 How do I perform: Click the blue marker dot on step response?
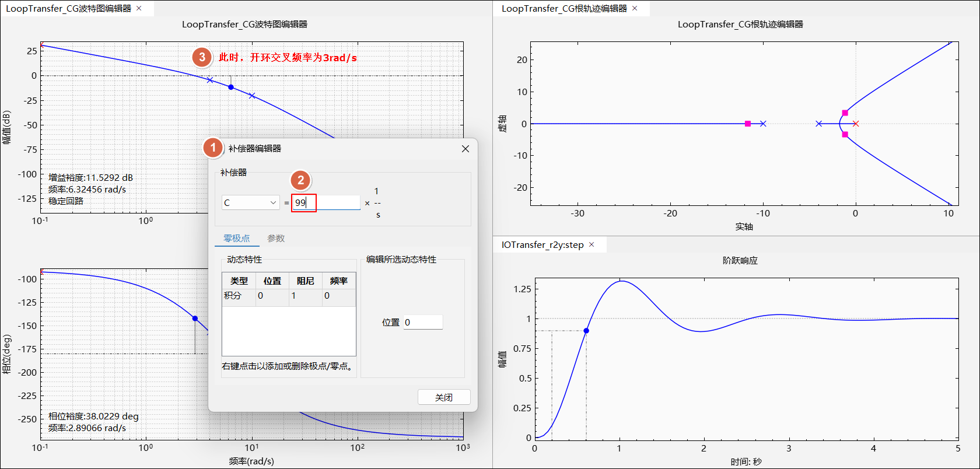click(586, 331)
